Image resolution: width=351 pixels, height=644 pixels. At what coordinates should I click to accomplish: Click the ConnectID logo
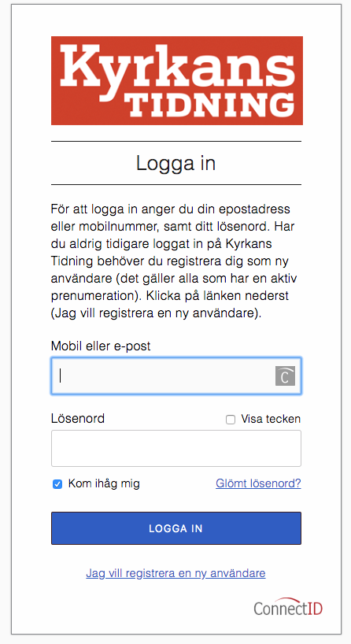[288, 607]
